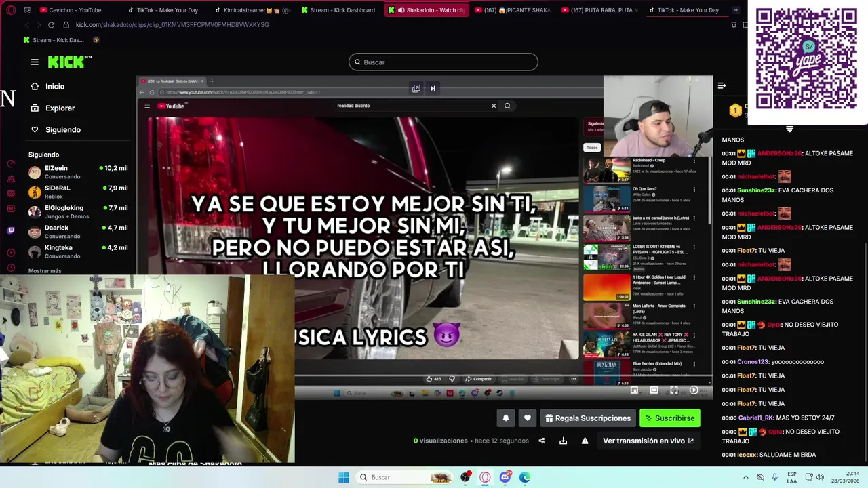Click the taskbar microphone tray icon
Viewport: 868px width, 488px height.
click(x=775, y=477)
